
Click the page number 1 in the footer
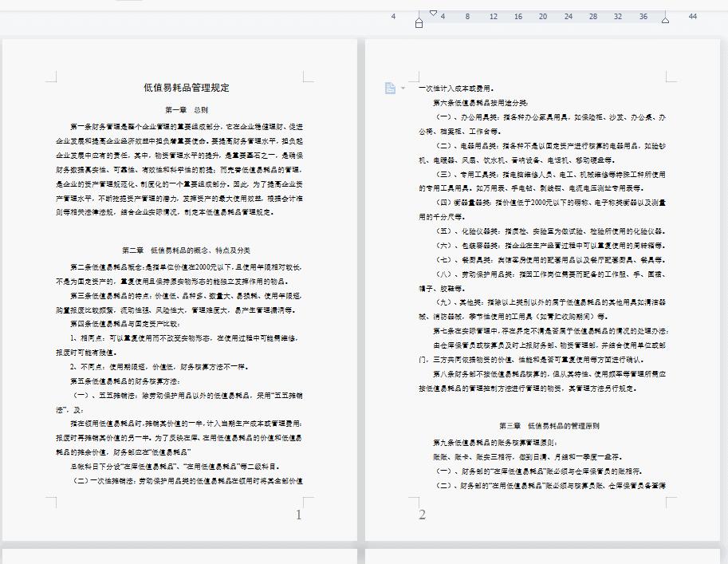[x=298, y=515]
